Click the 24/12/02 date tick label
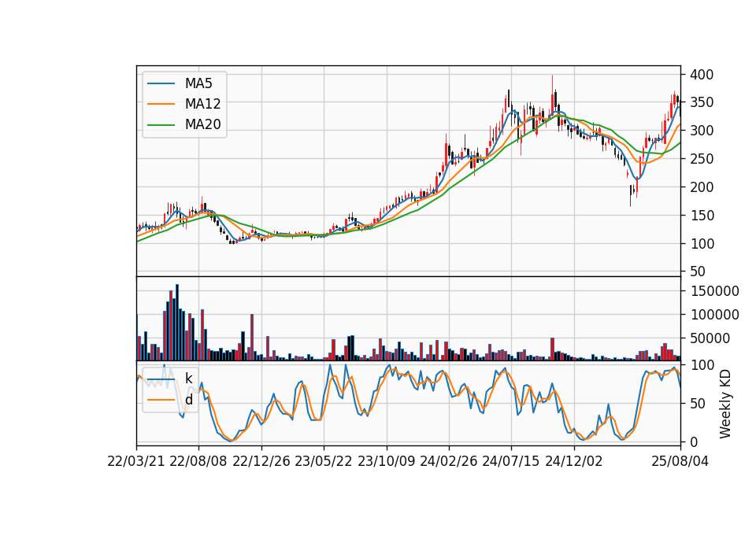The height and width of the screenshot is (543, 756). pyautogui.click(x=574, y=461)
